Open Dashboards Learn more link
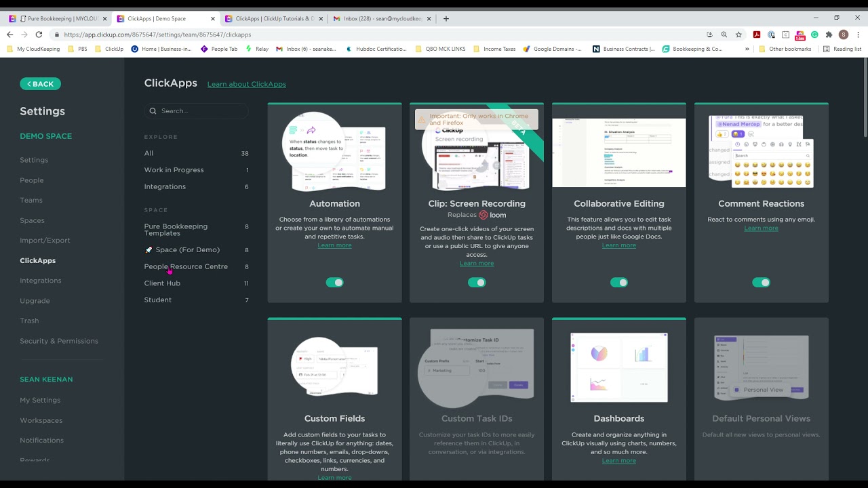The image size is (868, 488). (619, 460)
